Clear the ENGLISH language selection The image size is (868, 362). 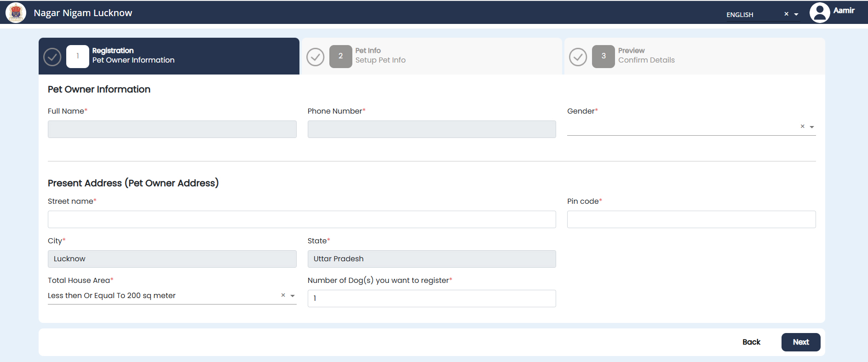(786, 14)
